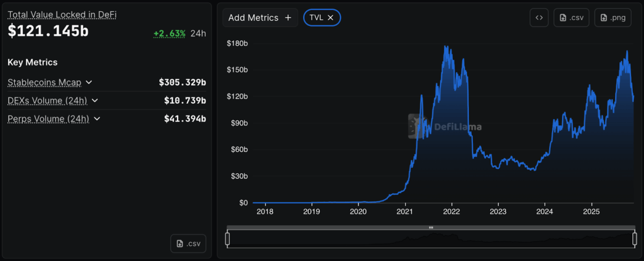This screenshot has height=261, width=644.
Task: Download chart as .png image
Action: tap(612, 18)
